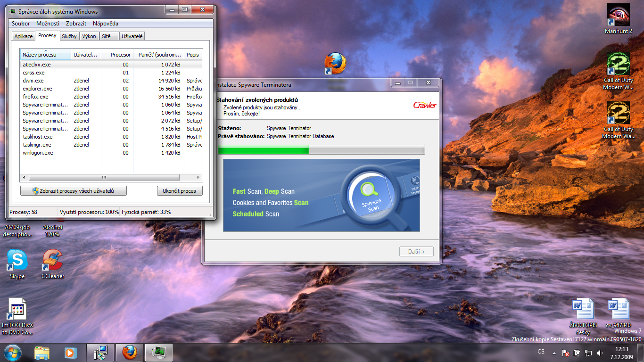Show hidden tray icons with the arrow
The height and width of the screenshot is (362, 644).
pyautogui.click(x=553, y=353)
